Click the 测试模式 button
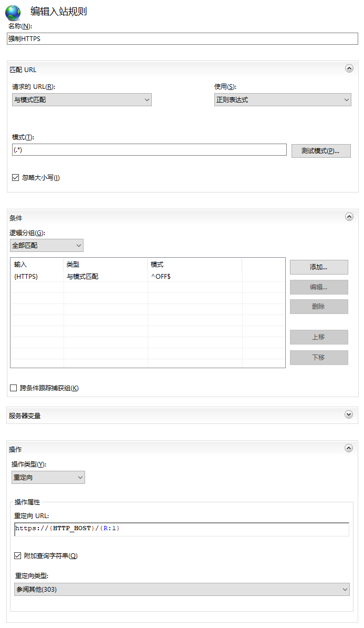This screenshot has height=628, width=364. (x=321, y=151)
